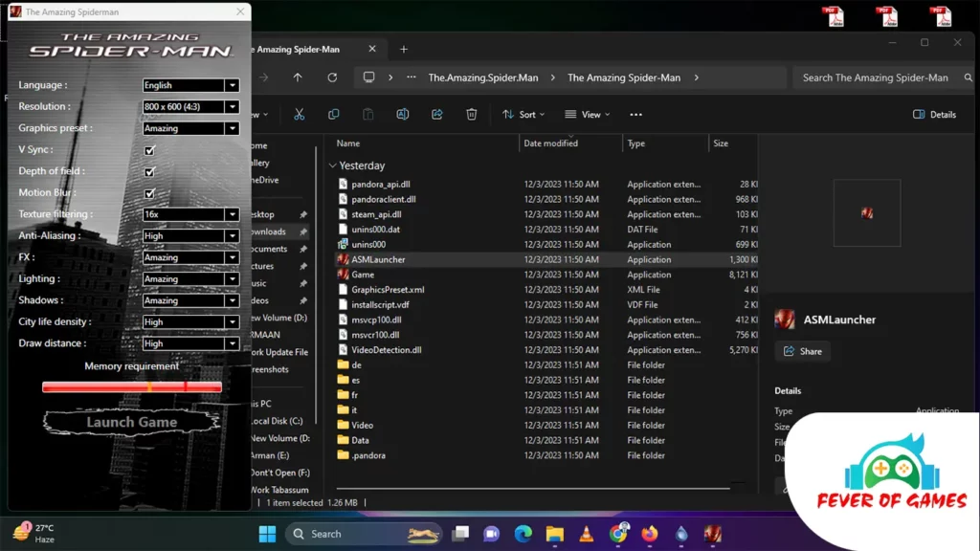The image size is (980, 551).
Task: Toggle the Motion Blur checkbox
Action: click(149, 193)
